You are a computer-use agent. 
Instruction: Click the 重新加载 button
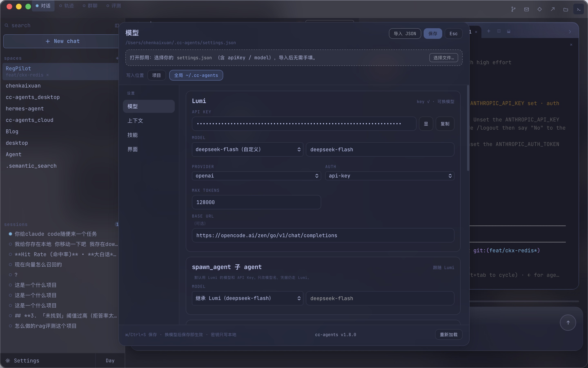(x=449, y=335)
